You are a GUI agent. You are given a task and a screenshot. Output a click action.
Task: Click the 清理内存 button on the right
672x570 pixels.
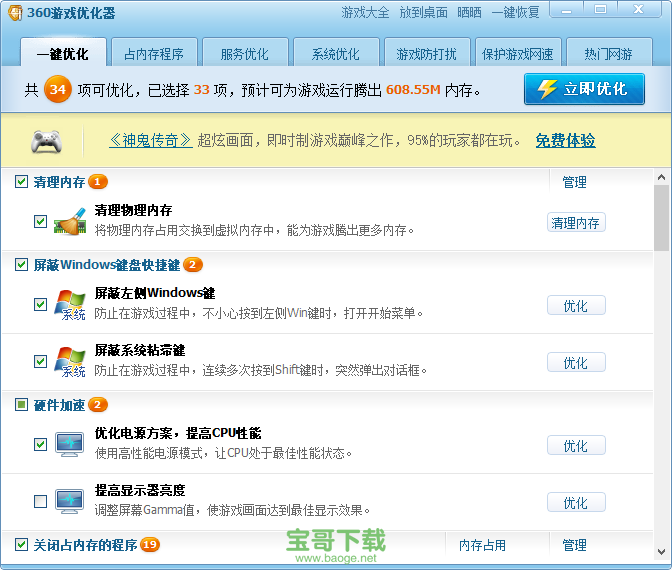point(576,223)
